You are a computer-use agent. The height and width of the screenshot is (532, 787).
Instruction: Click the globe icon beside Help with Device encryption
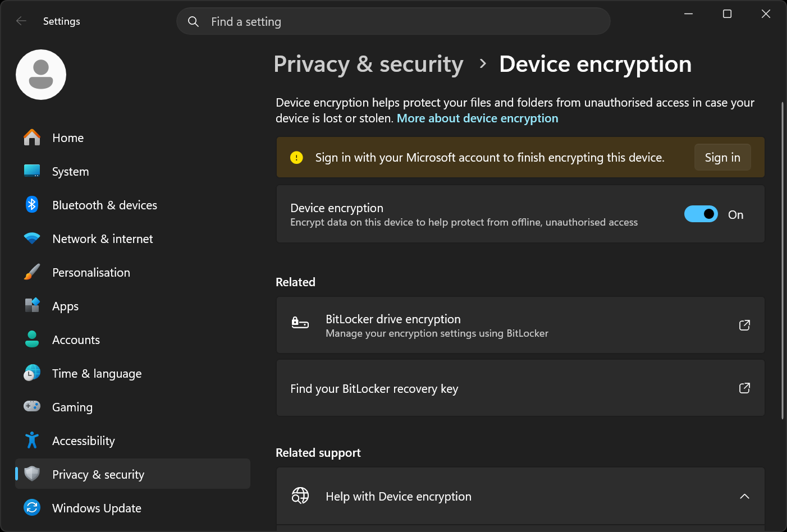coord(300,496)
